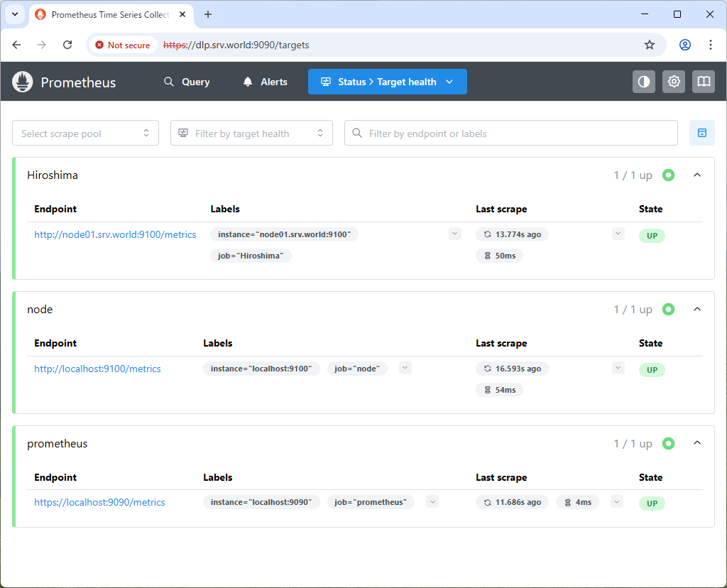
Task: Open the https://localhost:9090/metrics link
Action: point(99,503)
